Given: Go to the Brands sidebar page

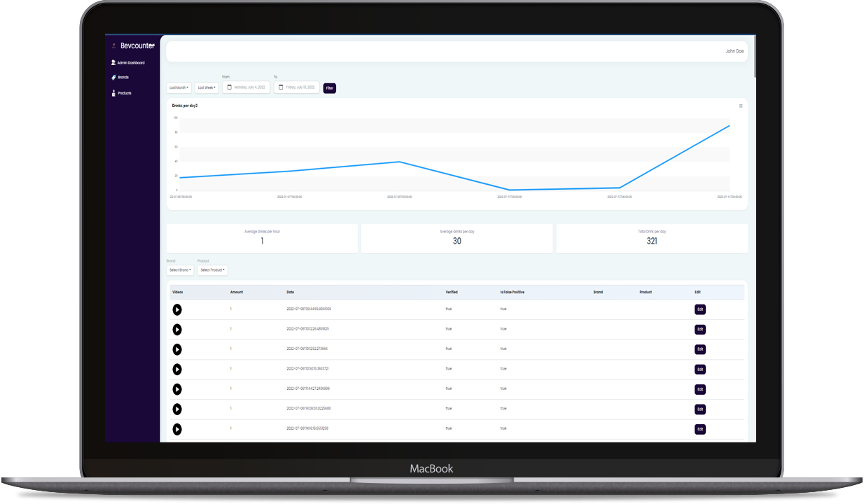Looking at the screenshot, I should click(x=123, y=78).
